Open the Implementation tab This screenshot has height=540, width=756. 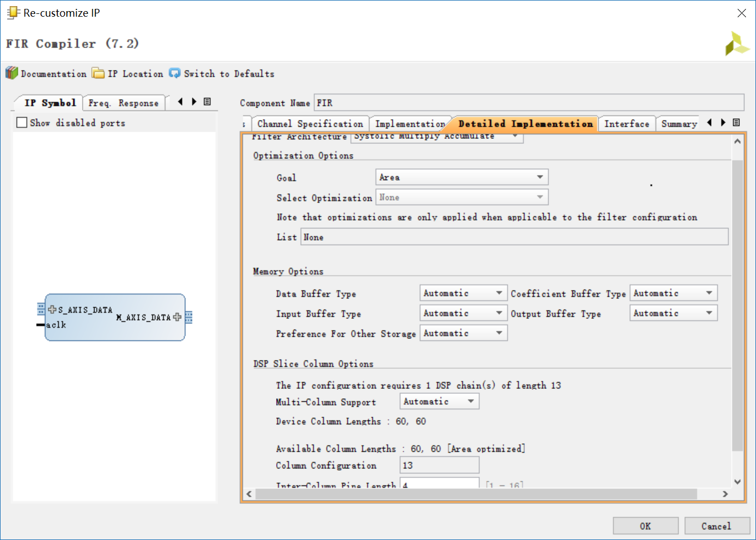tap(410, 124)
